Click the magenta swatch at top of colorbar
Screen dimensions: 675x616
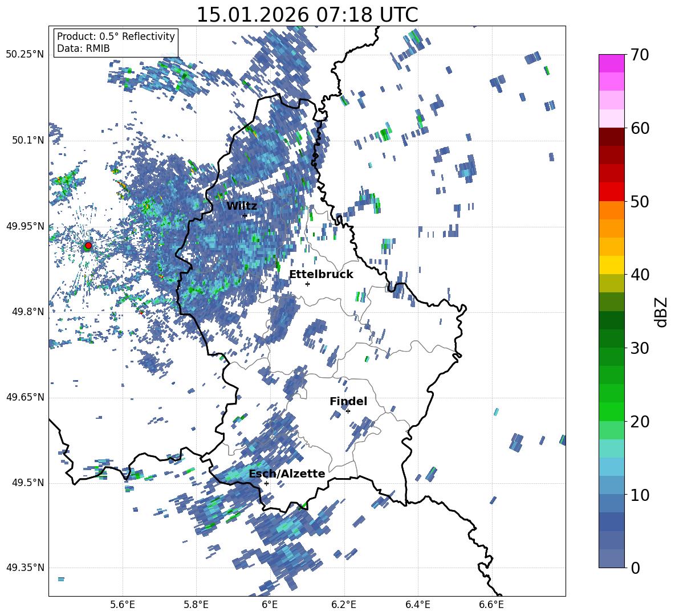(611, 64)
